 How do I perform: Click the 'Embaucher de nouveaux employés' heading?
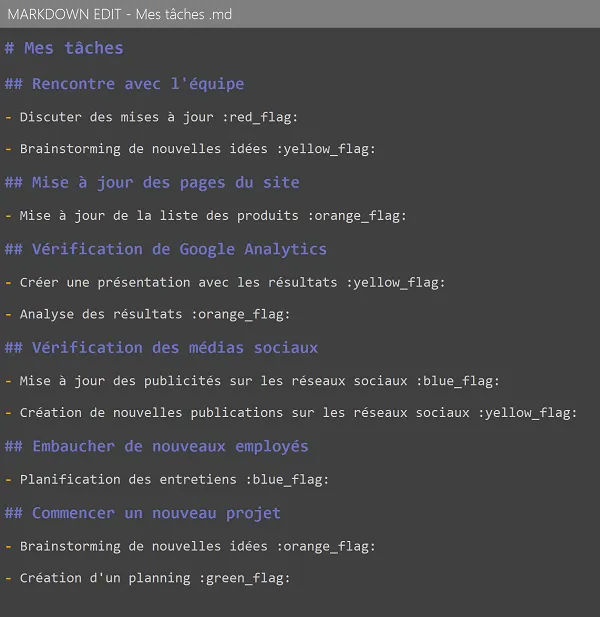(x=157, y=446)
